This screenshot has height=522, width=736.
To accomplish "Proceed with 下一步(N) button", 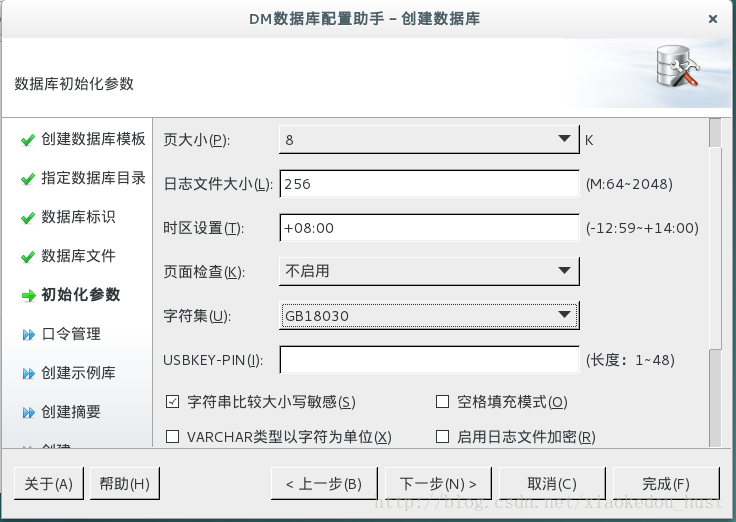I will coord(438,484).
